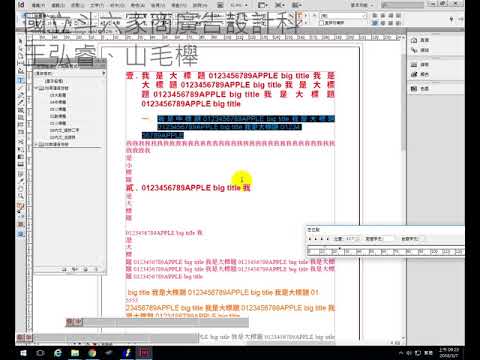The height and width of the screenshot is (360, 480).
Task: Collapse the expanded style group folder
Action: click(x=36, y=88)
